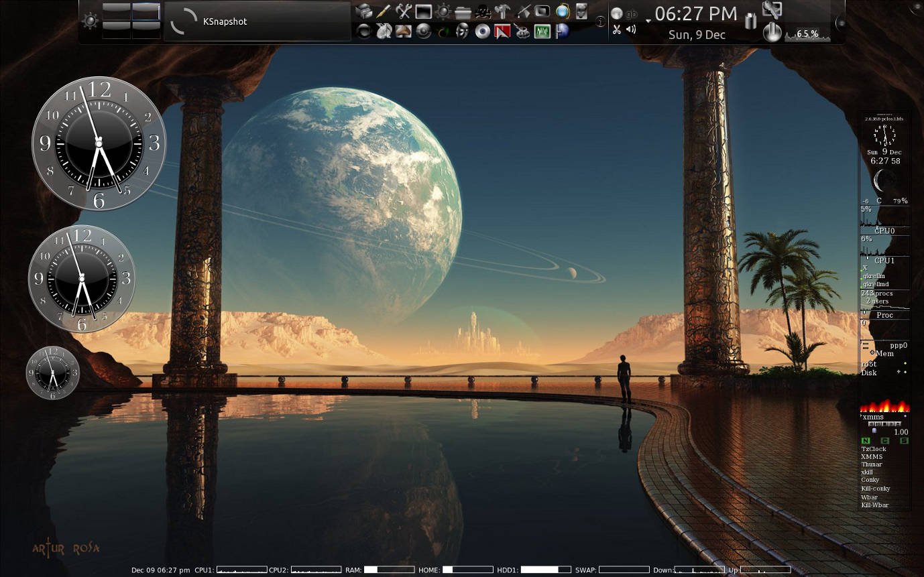Open the pencil text editor launcher

(x=384, y=11)
